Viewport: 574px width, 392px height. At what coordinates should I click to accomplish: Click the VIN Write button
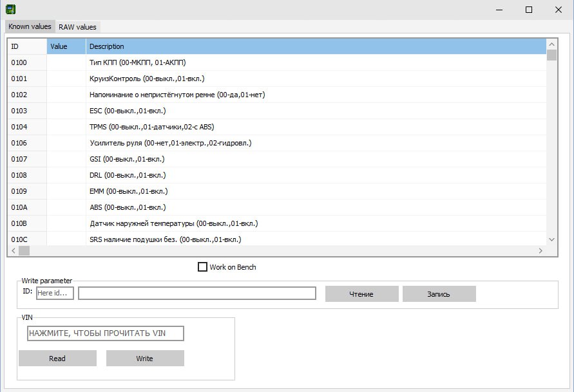(145, 359)
